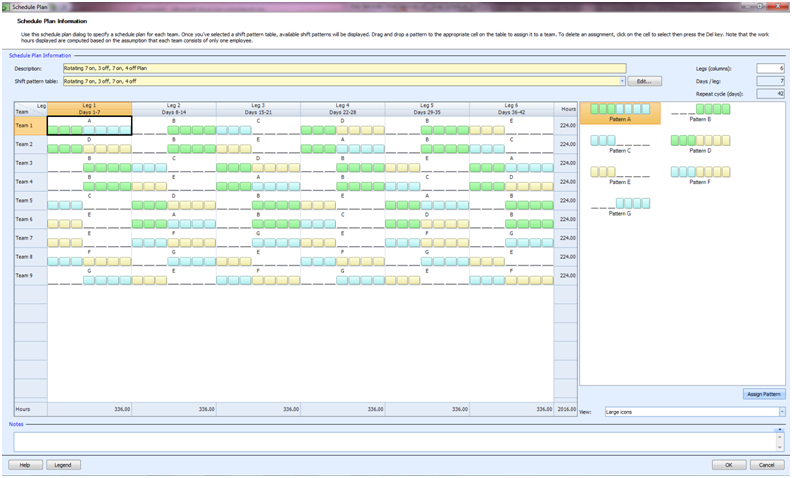This screenshot has height=478, width=792.
Task: Click the Days / leg value field
Action: [770, 81]
